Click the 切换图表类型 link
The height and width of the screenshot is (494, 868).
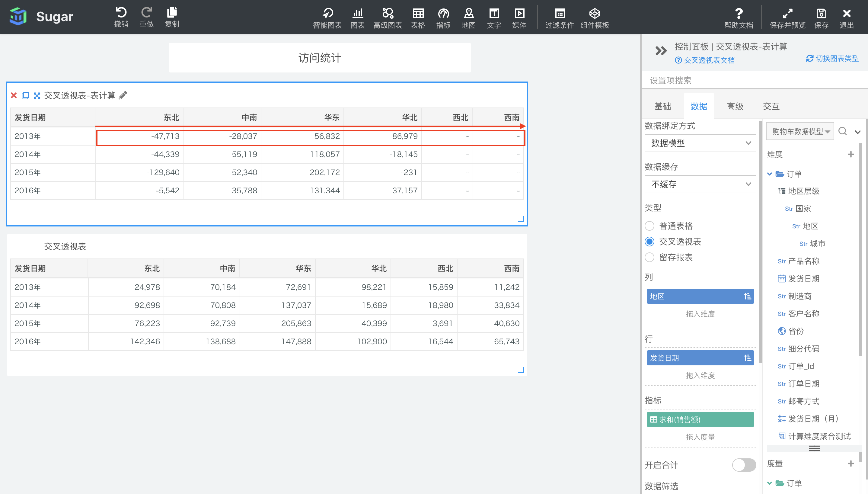click(x=832, y=58)
